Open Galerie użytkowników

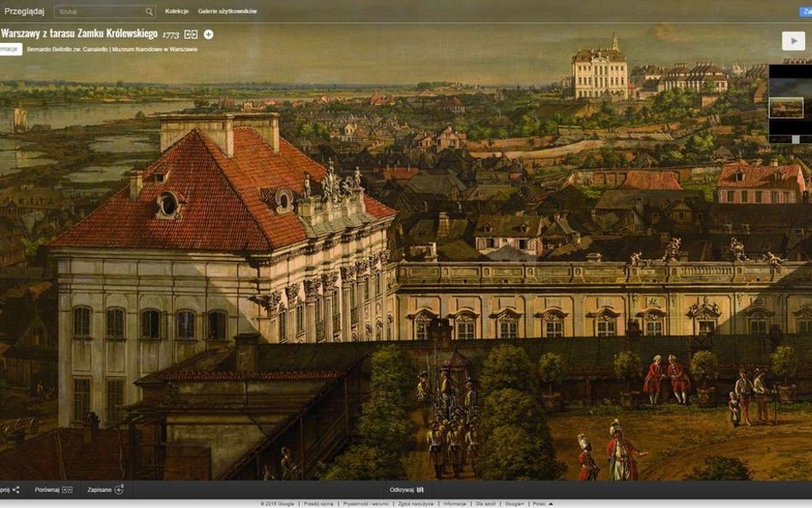[227, 11]
